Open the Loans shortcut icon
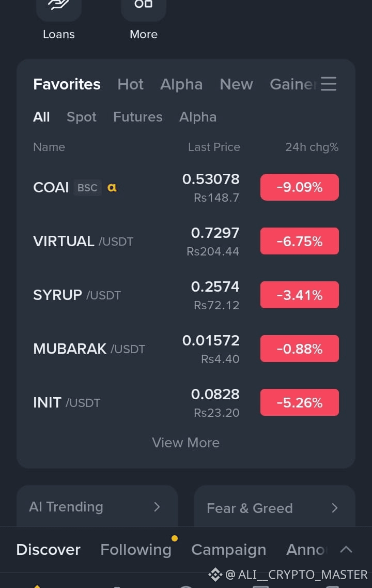Screen dimensions: 372x588 point(59,9)
